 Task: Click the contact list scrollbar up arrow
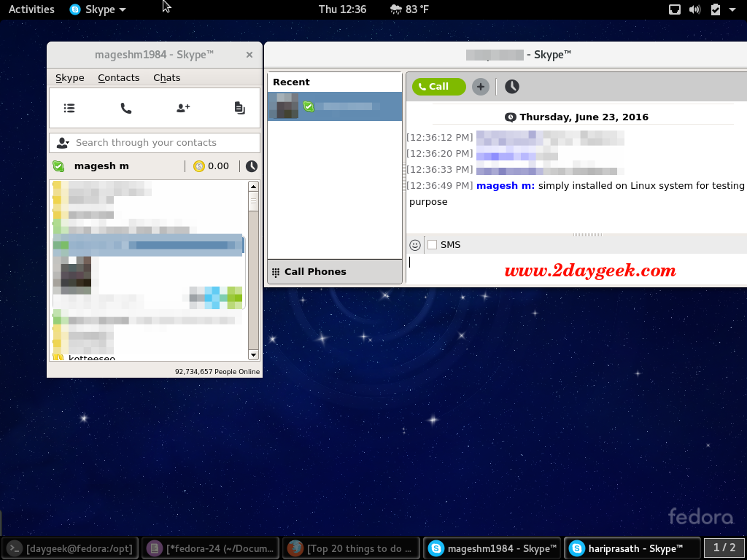coord(253,186)
